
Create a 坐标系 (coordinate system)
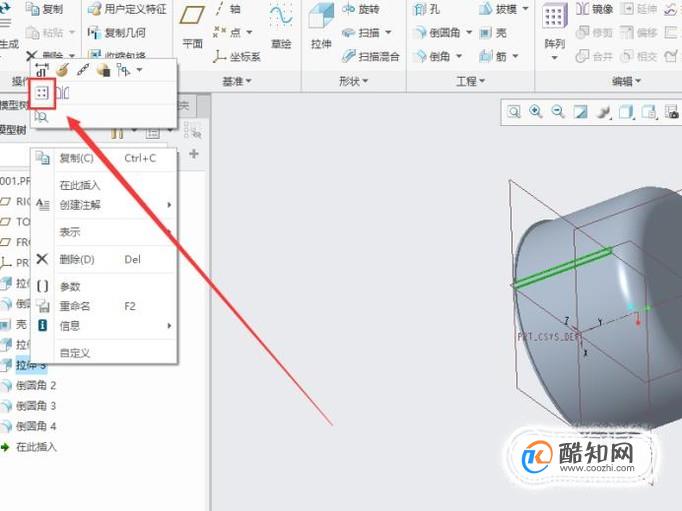click(x=237, y=56)
